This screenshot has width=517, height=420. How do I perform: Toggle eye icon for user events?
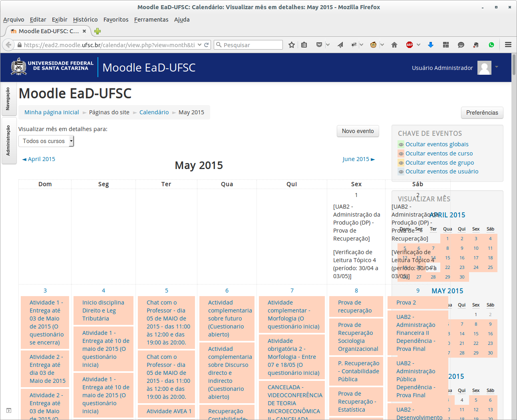[x=401, y=171]
